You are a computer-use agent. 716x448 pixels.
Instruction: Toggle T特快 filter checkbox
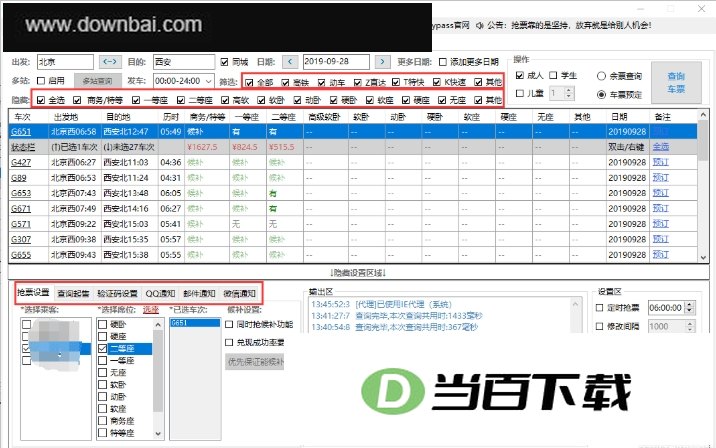coord(396,83)
